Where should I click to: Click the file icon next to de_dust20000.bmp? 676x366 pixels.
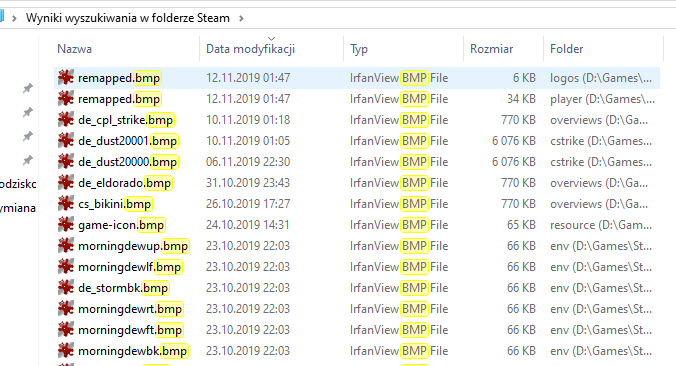(x=66, y=162)
